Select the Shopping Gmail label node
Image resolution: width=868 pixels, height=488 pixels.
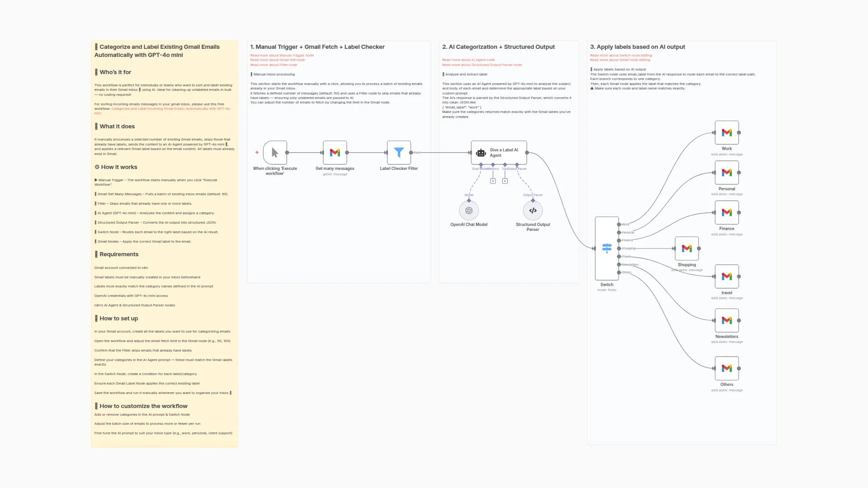(686, 249)
